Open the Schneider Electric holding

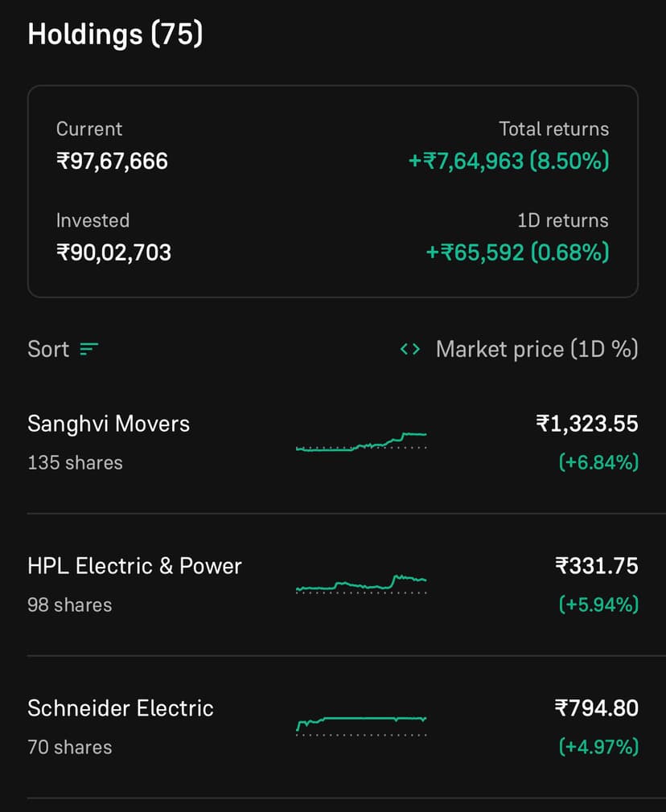click(121, 708)
